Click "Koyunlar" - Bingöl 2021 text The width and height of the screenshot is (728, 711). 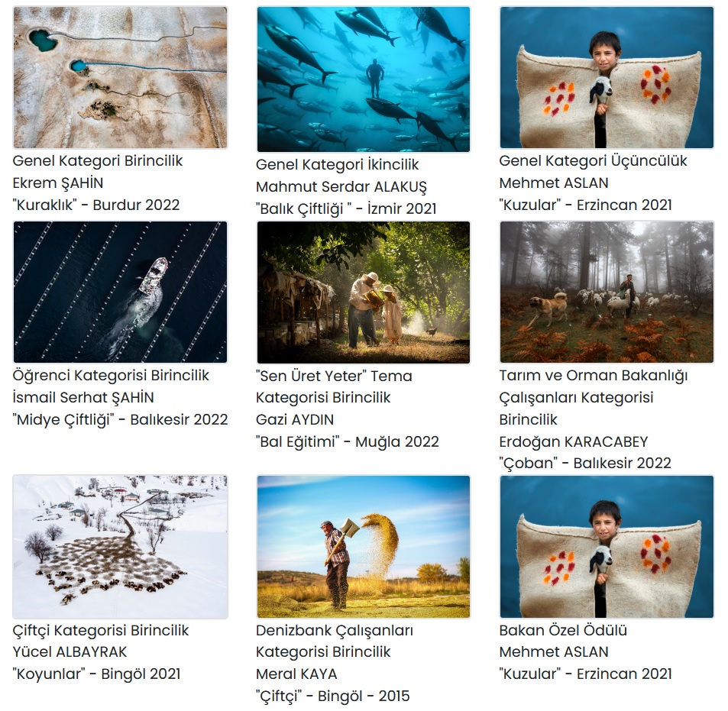96,674
